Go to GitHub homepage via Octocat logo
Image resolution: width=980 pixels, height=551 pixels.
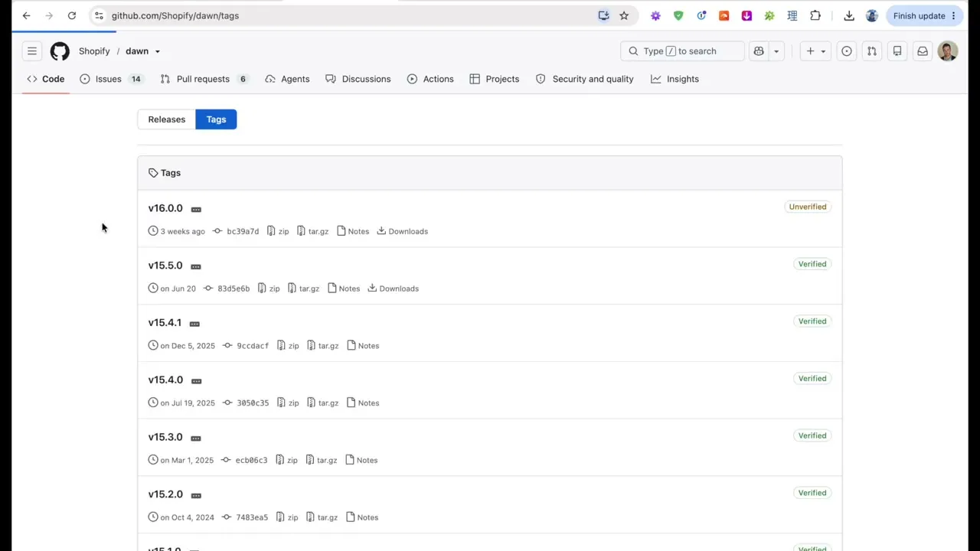tap(60, 51)
